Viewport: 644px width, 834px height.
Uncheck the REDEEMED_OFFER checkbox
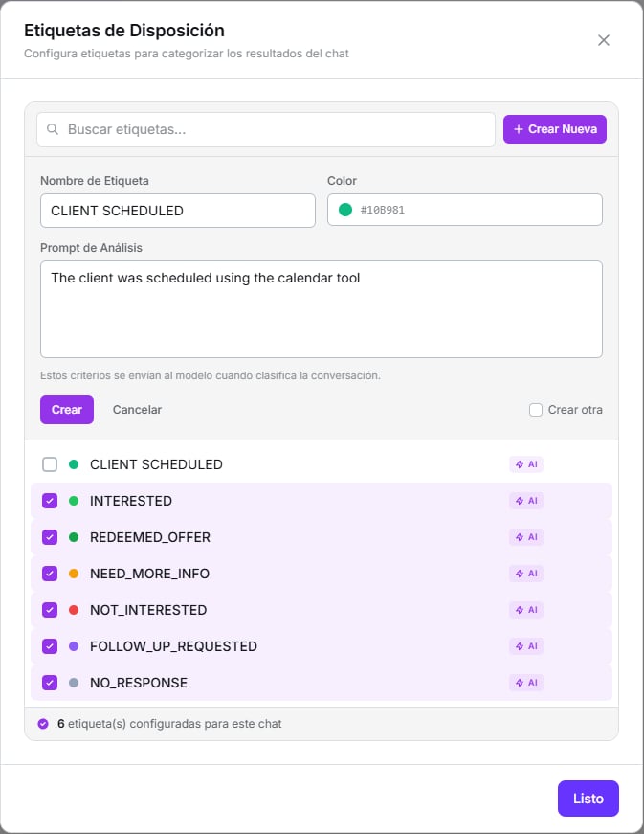point(50,537)
